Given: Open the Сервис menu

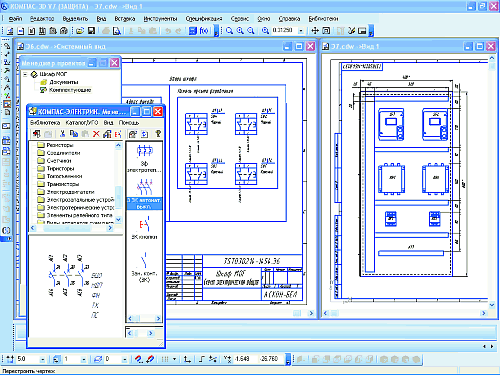Looking at the screenshot, I should [240, 19].
